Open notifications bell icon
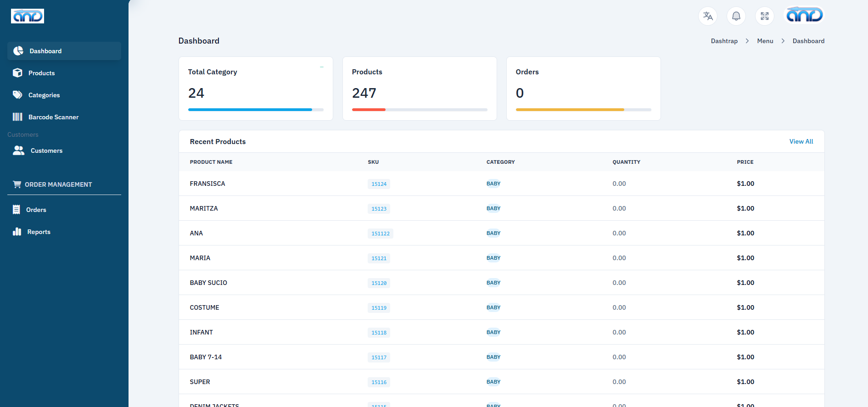Image resolution: width=868 pixels, height=407 pixels. click(736, 16)
